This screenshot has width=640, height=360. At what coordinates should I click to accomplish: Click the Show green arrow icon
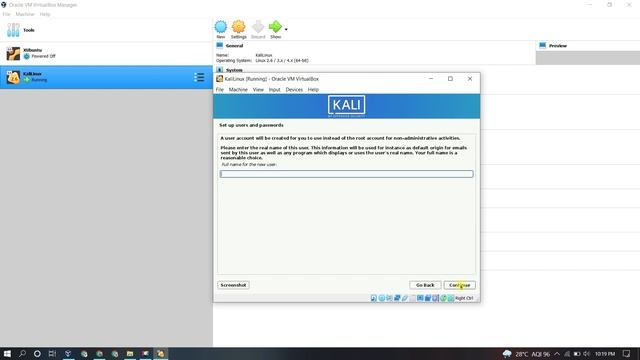[275, 27]
